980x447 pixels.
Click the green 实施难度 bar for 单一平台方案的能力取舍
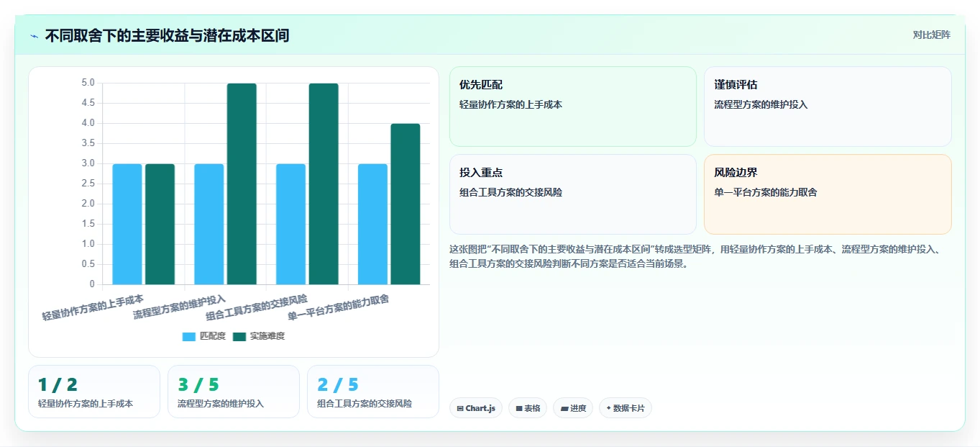pyautogui.click(x=406, y=204)
